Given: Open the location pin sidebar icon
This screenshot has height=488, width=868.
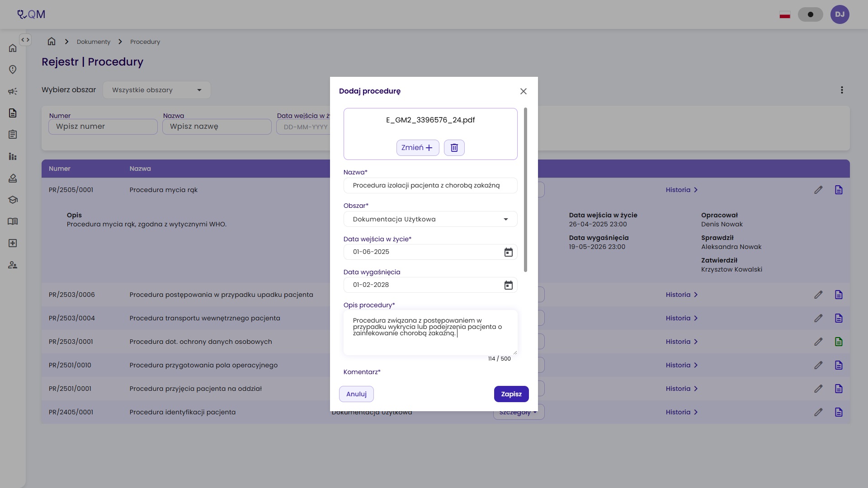Looking at the screenshot, I should point(13,69).
